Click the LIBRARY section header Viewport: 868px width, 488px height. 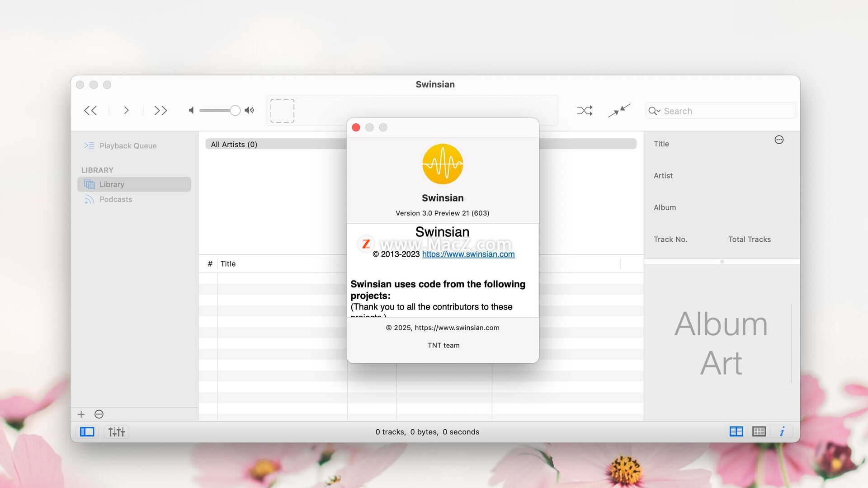click(x=97, y=170)
